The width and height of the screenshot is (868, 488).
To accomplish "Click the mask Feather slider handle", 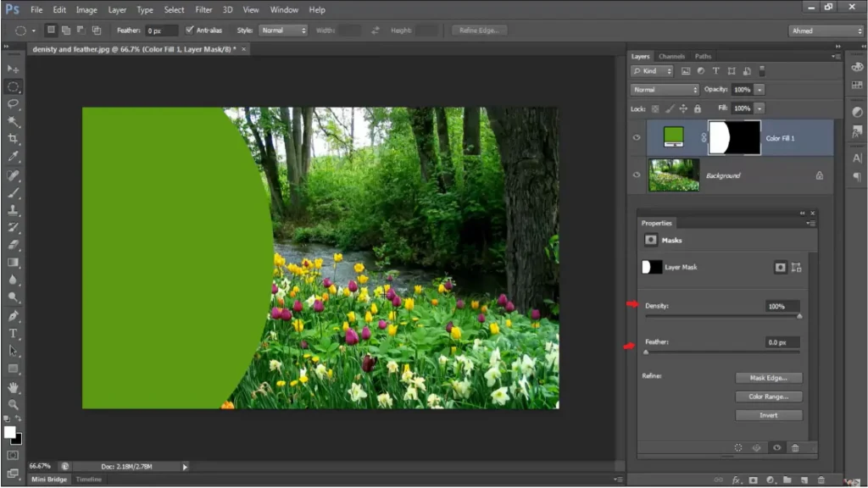I will coord(646,352).
